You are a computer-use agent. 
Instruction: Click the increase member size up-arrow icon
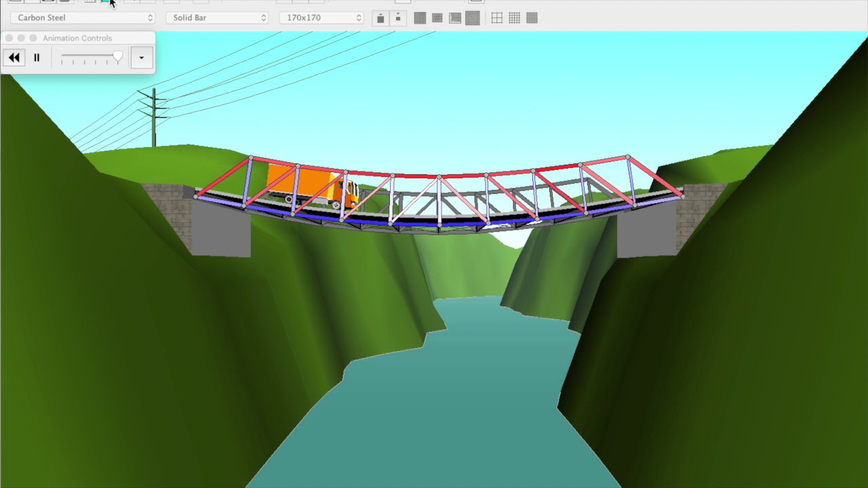click(x=380, y=18)
